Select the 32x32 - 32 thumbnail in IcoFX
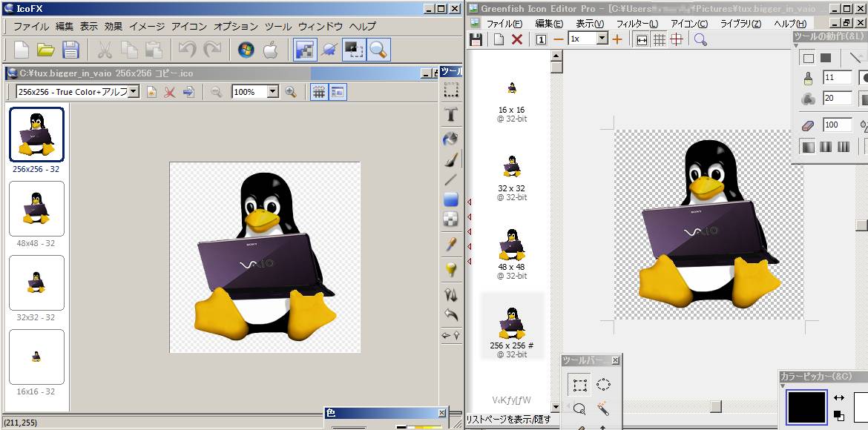The height and width of the screenshot is (430, 868). pos(36,282)
